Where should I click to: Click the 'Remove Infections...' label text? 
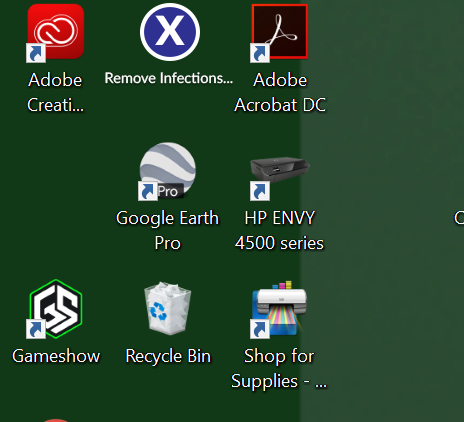pos(169,78)
